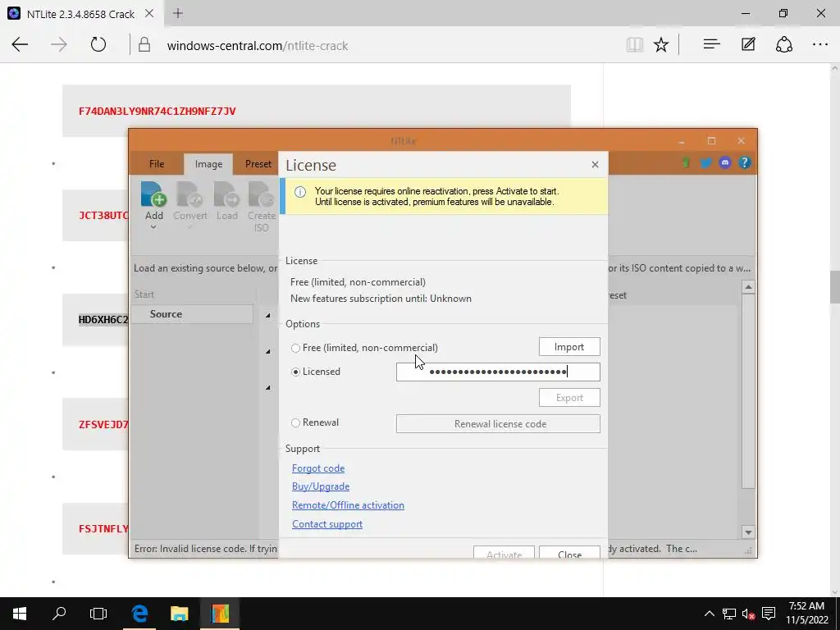
Task: Open a new browser tab with plus
Action: pyautogui.click(x=178, y=13)
